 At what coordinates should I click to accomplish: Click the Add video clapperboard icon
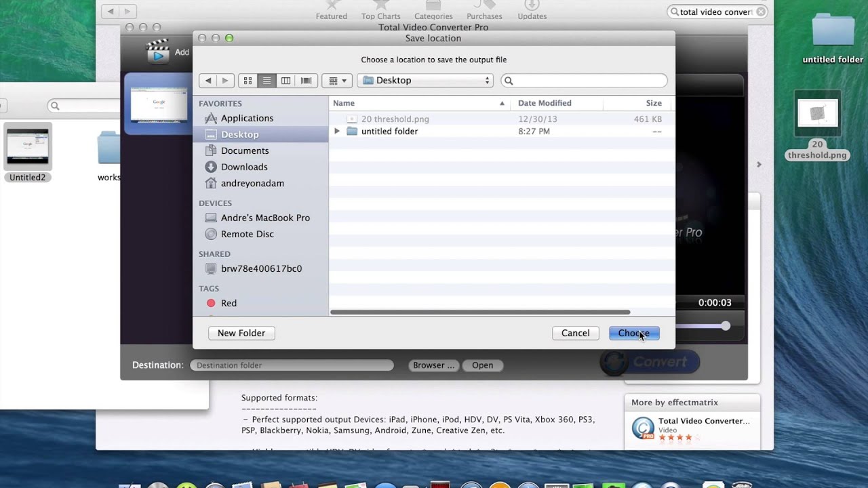(x=157, y=52)
